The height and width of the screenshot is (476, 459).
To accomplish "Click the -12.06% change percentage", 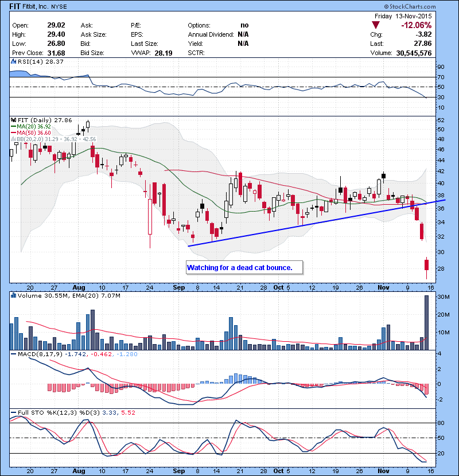I will pos(416,25).
